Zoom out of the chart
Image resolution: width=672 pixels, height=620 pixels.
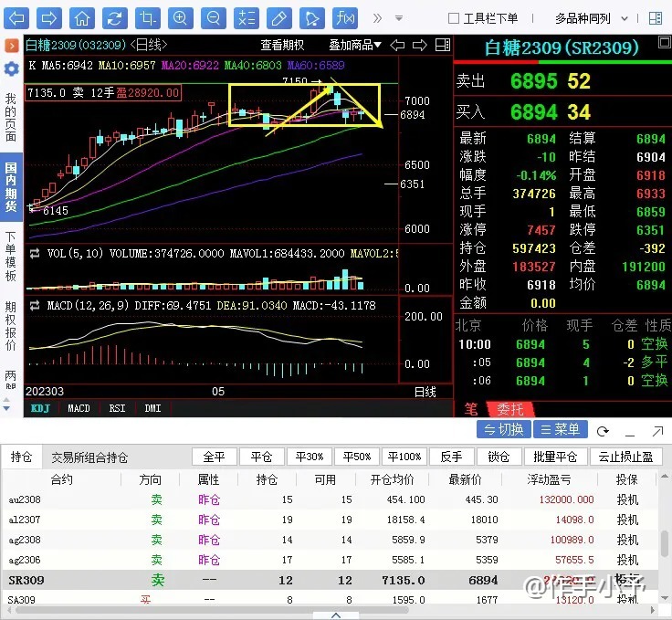click(214, 18)
